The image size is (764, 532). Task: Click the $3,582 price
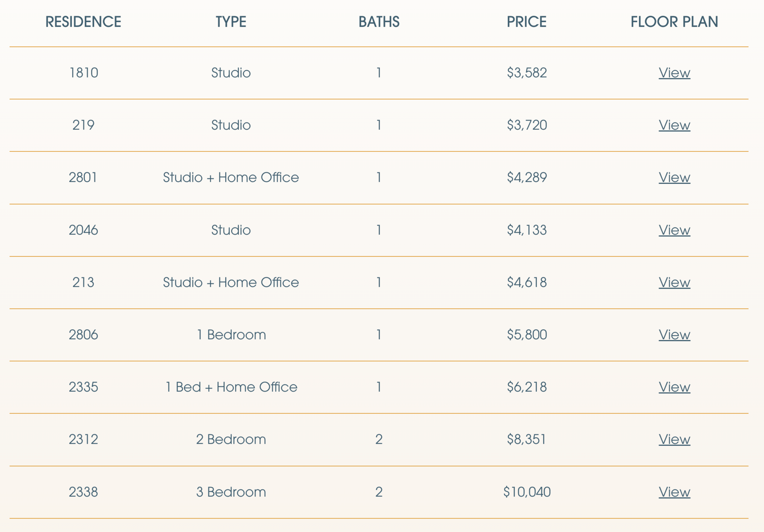coord(526,73)
